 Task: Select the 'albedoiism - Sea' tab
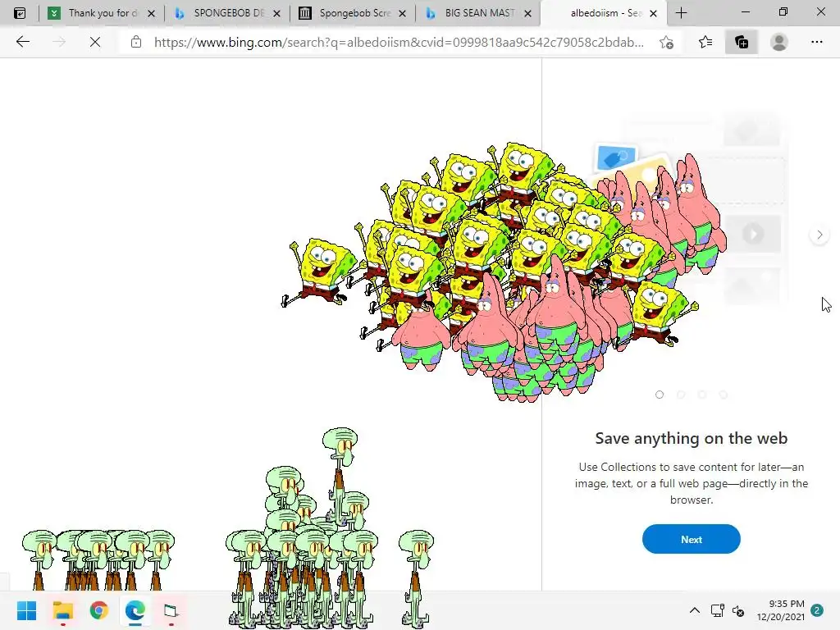click(603, 13)
